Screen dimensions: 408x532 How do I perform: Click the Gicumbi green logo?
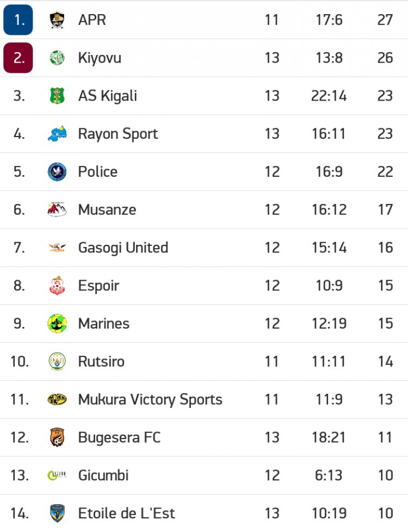tap(57, 475)
